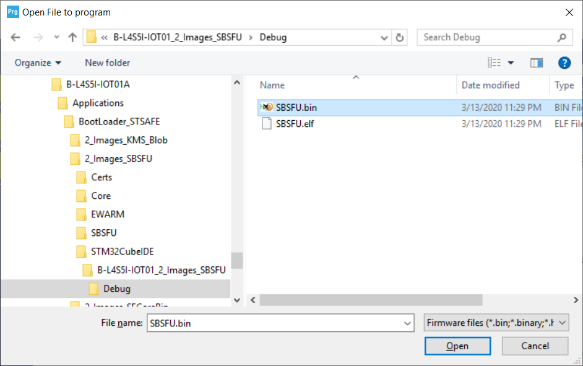Click the folder tree scrollbar thumb

point(237,260)
